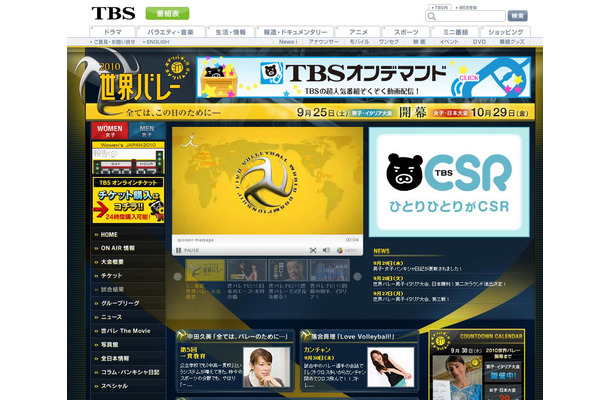The height and width of the screenshot is (400, 610).
Task: Select the WEB全体 search scope option
Action: (466, 7)
